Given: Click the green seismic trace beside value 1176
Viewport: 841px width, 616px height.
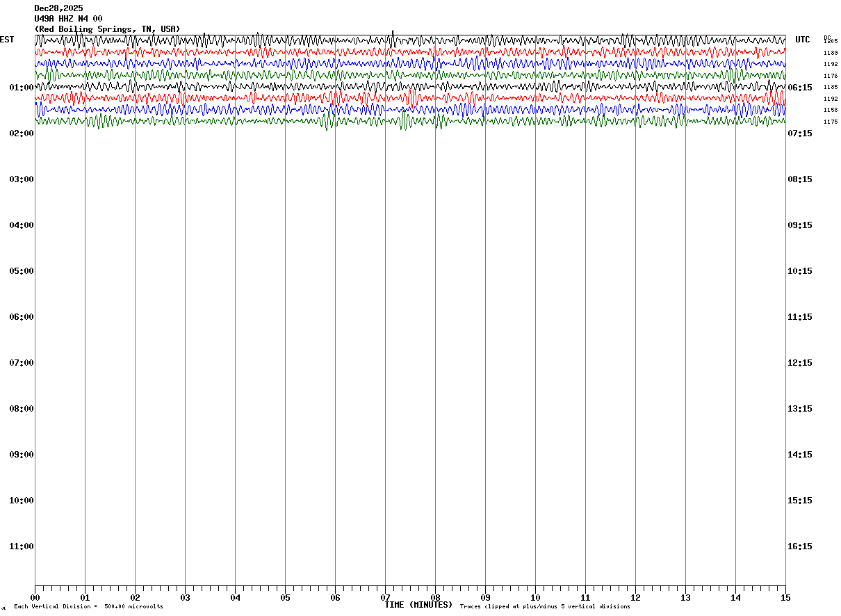Looking at the screenshot, I should click(410, 75).
